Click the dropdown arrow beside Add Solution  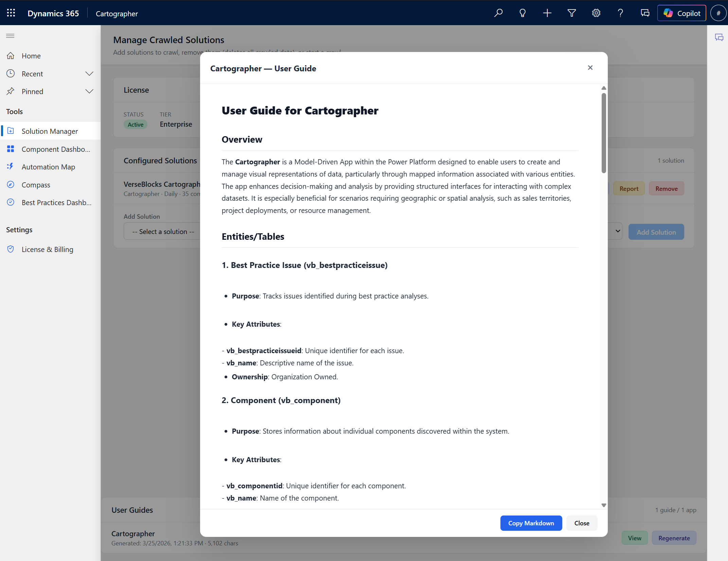618,231
